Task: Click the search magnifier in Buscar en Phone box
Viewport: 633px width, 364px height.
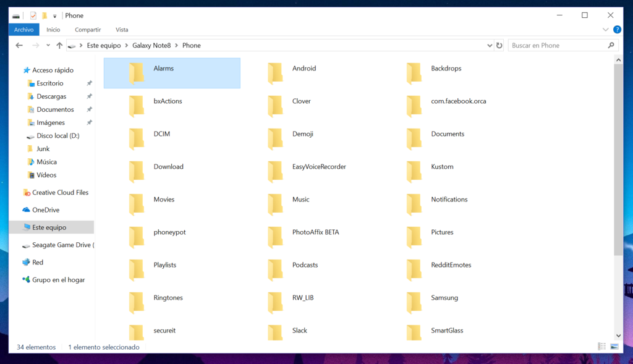Action: [611, 44]
